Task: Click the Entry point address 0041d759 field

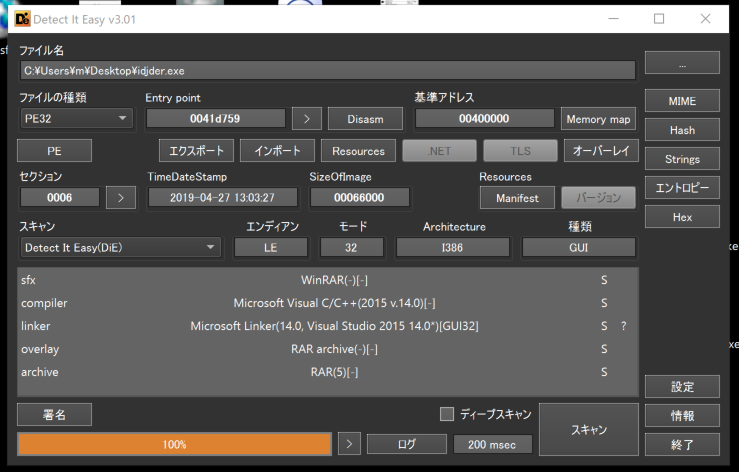Action: coord(215,118)
